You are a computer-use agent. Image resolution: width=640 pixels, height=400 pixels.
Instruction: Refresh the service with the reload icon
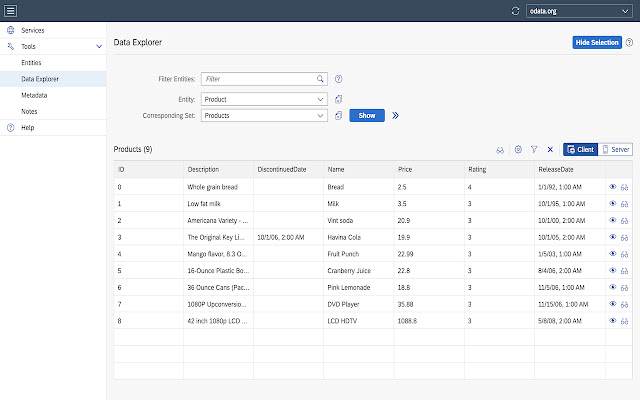[x=516, y=11]
